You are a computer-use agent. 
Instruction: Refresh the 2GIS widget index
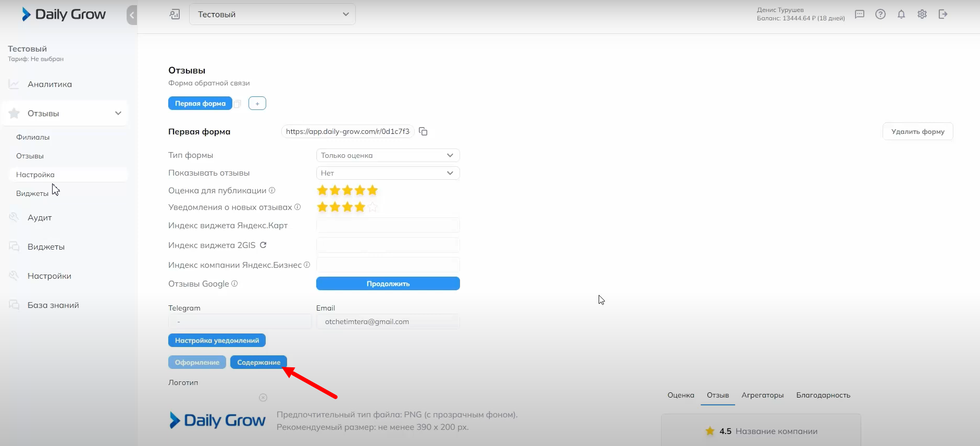pyautogui.click(x=263, y=245)
